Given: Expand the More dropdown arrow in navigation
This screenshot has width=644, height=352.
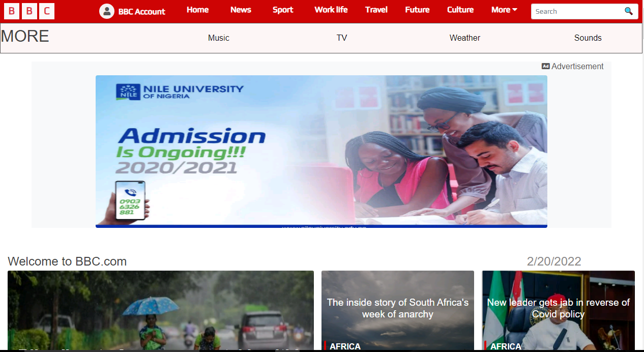Looking at the screenshot, I should click(514, 10).
